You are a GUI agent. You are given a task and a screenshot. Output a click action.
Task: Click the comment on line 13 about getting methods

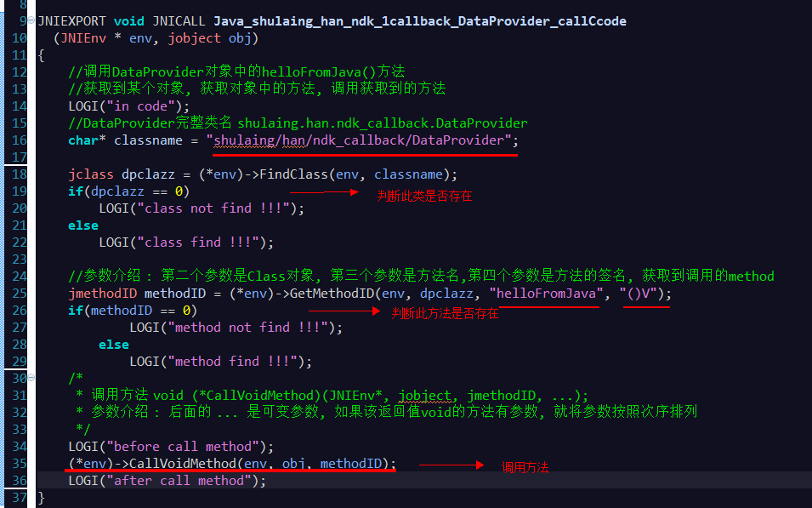257,88
